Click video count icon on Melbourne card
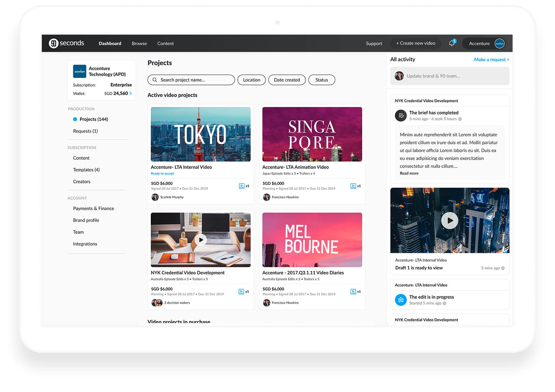The image size is (555, 392). pos(353,292)
